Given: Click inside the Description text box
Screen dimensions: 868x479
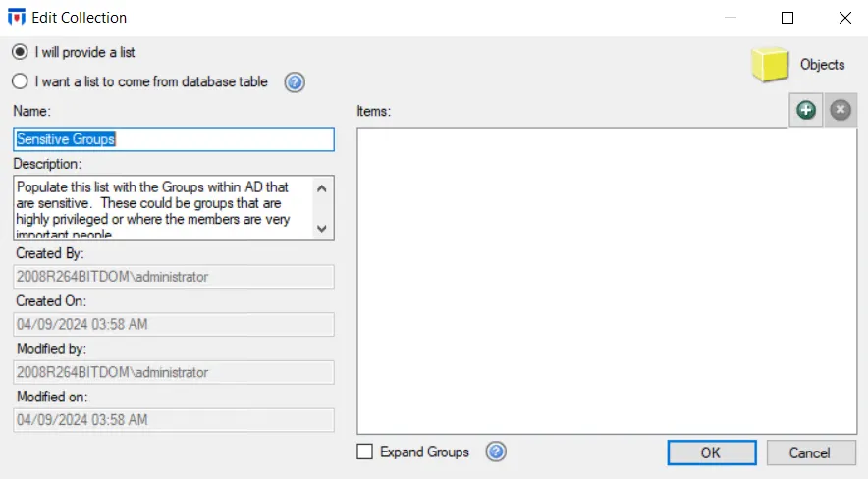Looking at the screenshot, I should point(163,208).
